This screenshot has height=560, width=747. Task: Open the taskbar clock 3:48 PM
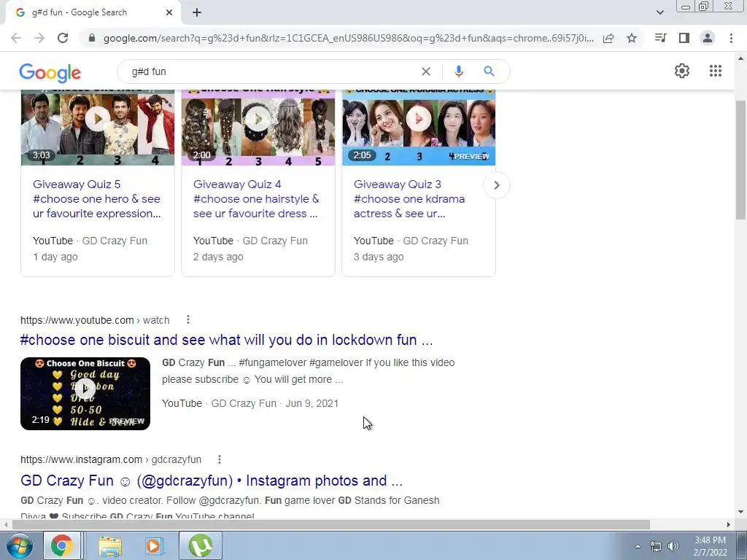(710, 546)
